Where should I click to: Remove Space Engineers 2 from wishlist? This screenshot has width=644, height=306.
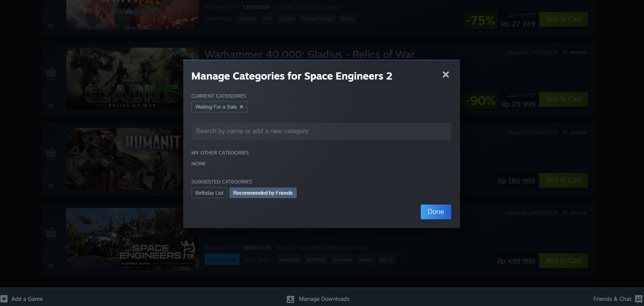[578, 213]
